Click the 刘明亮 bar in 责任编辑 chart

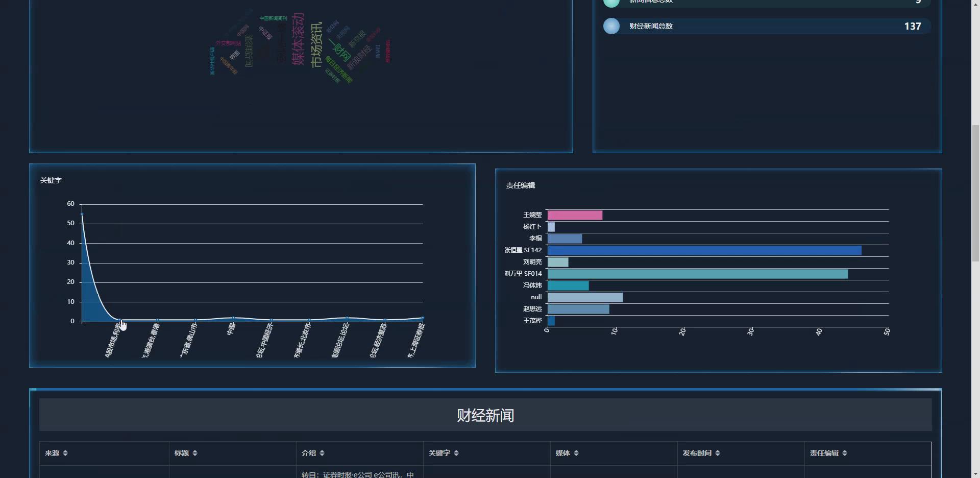coord(558,262)
